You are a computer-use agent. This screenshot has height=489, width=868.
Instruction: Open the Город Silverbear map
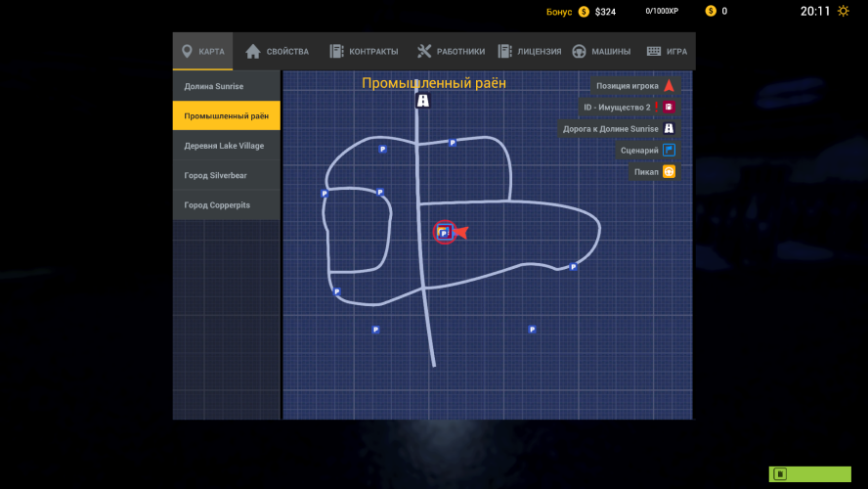coord(226,176)
